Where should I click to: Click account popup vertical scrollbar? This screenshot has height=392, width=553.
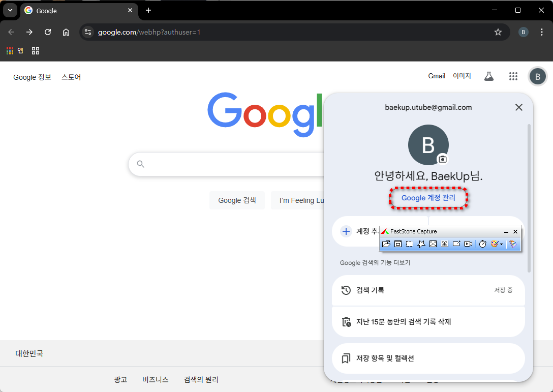[529, 198]
